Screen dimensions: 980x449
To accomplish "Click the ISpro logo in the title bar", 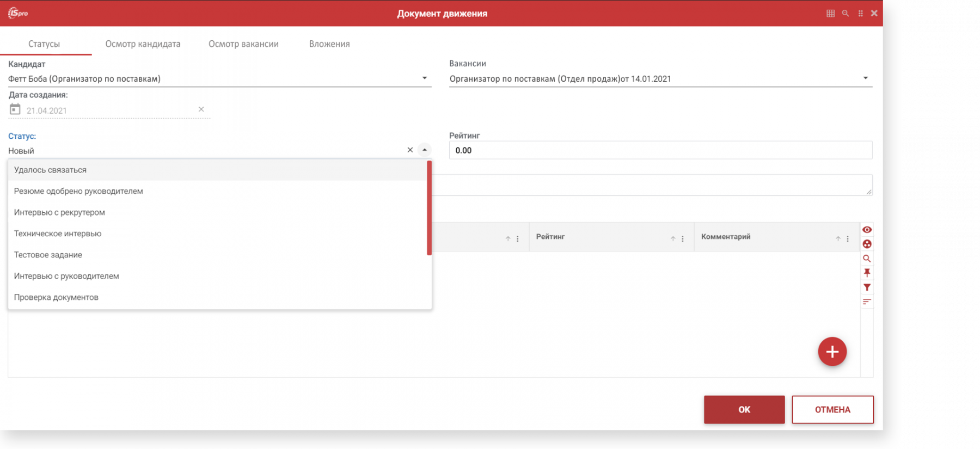I will tap(18, 13).
